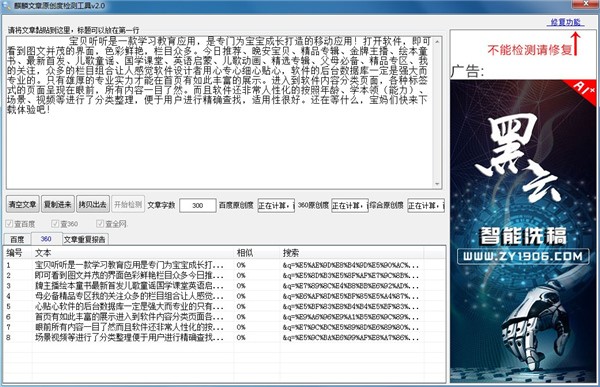
Task: Click the 拷贝出去 button
Action: click(x=93, y=204)
